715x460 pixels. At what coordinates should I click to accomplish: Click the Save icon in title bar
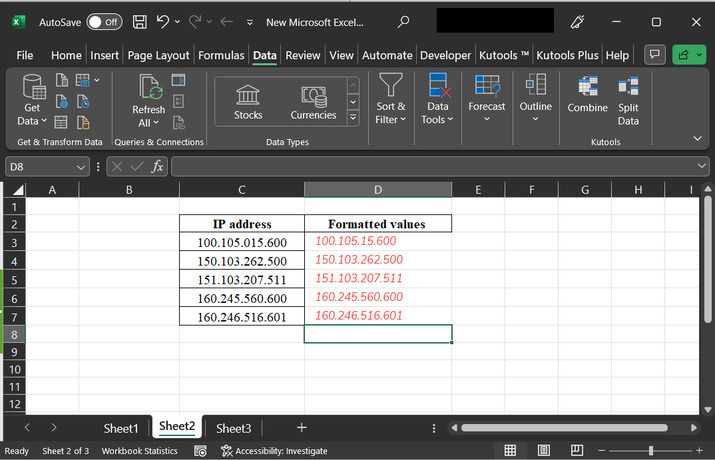[140, 21]
